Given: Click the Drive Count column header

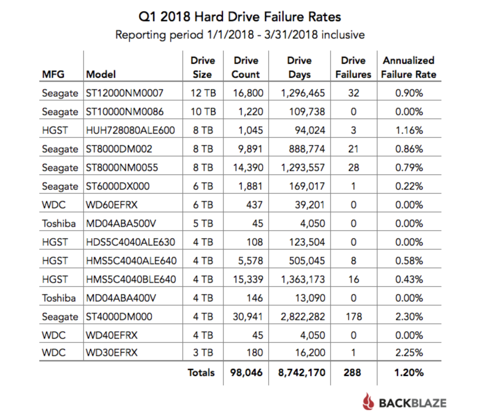Looking at the screenshot, I should point(246,67).
